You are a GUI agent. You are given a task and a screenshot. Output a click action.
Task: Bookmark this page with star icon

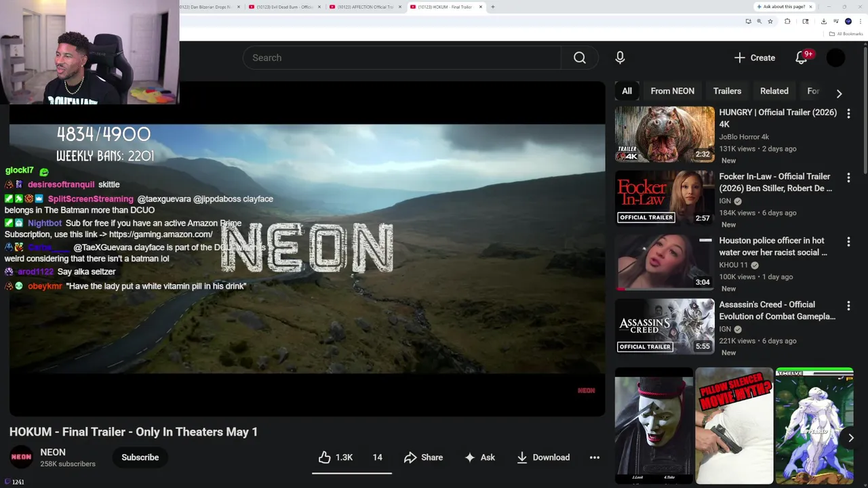click(770, 21)
